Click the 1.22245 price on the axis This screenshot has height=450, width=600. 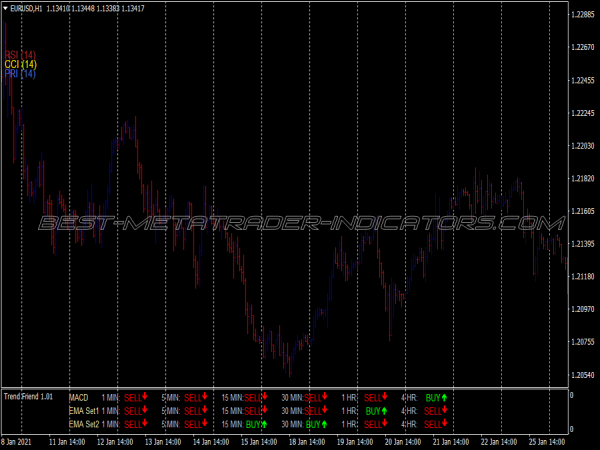tap(583, 113)
